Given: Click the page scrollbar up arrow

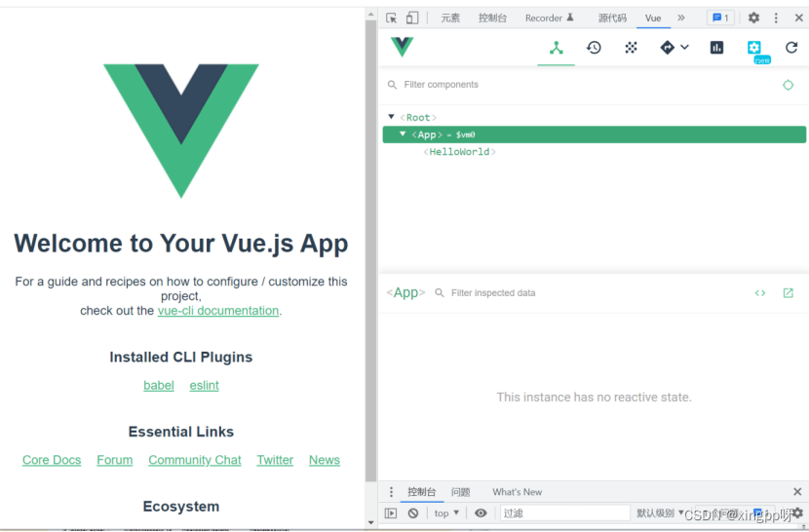Looking at the screenshot, I should (x=370, y=15).
